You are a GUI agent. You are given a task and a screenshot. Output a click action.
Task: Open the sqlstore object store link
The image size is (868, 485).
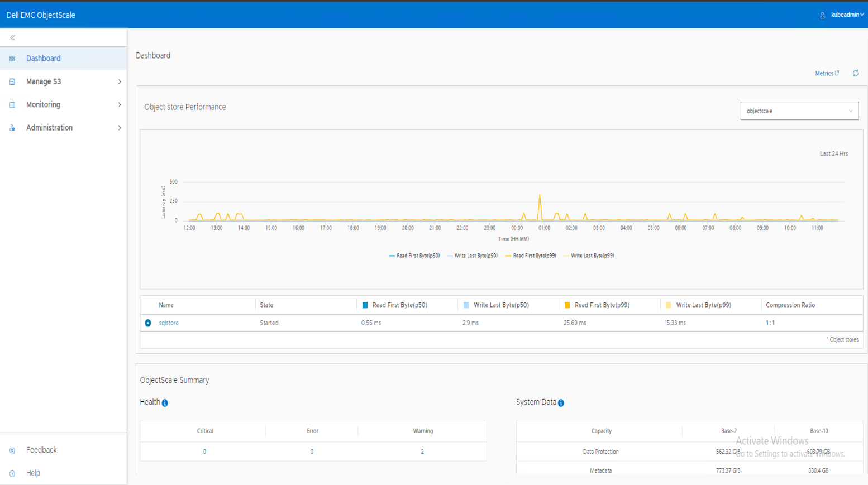[169, 323]
